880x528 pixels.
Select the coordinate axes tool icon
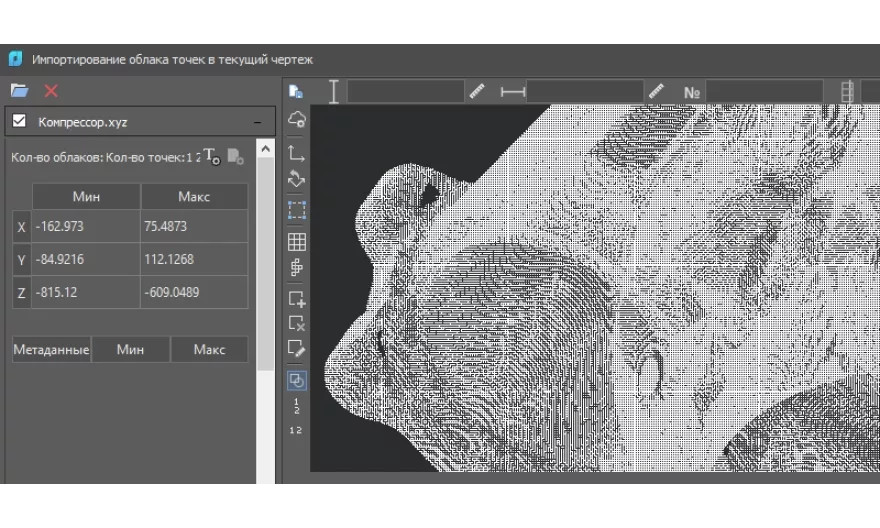[x=296, y=153]
